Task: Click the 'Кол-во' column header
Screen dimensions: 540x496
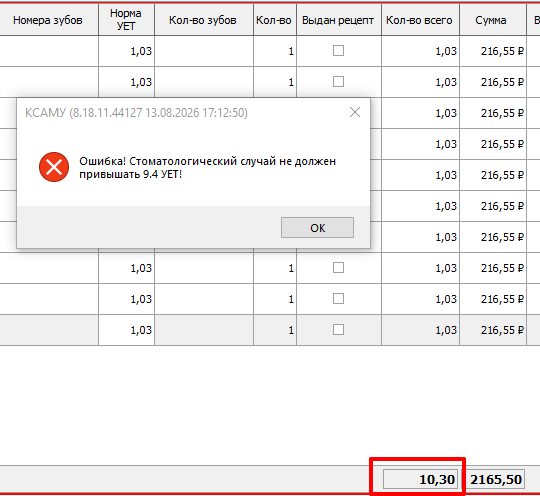Action: click(274, 20)
